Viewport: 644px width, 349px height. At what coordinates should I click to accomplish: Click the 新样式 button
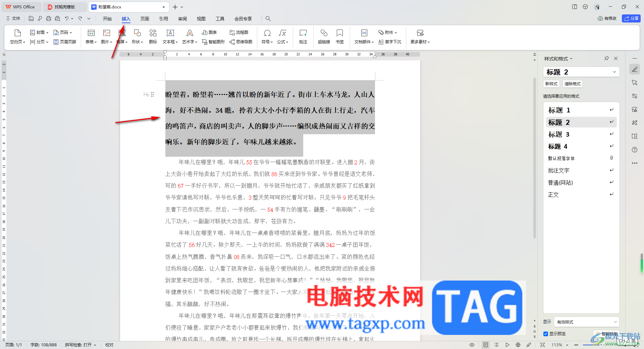coord(551,84)
